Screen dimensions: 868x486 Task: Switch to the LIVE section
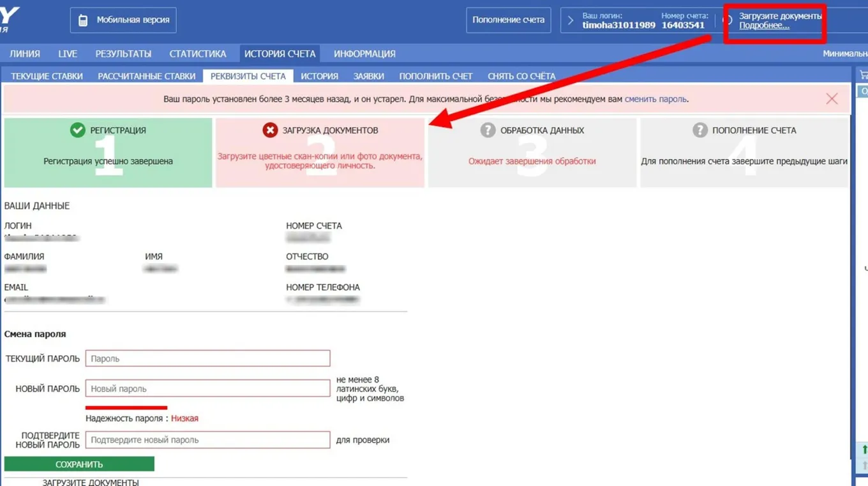coord(68,54)
